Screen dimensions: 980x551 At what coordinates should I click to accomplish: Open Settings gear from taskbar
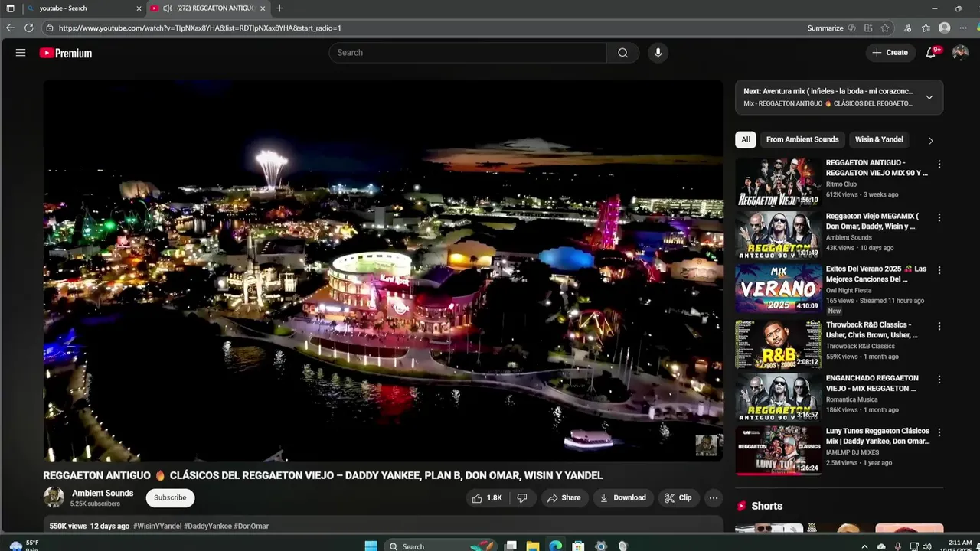(x=601, y=546)
